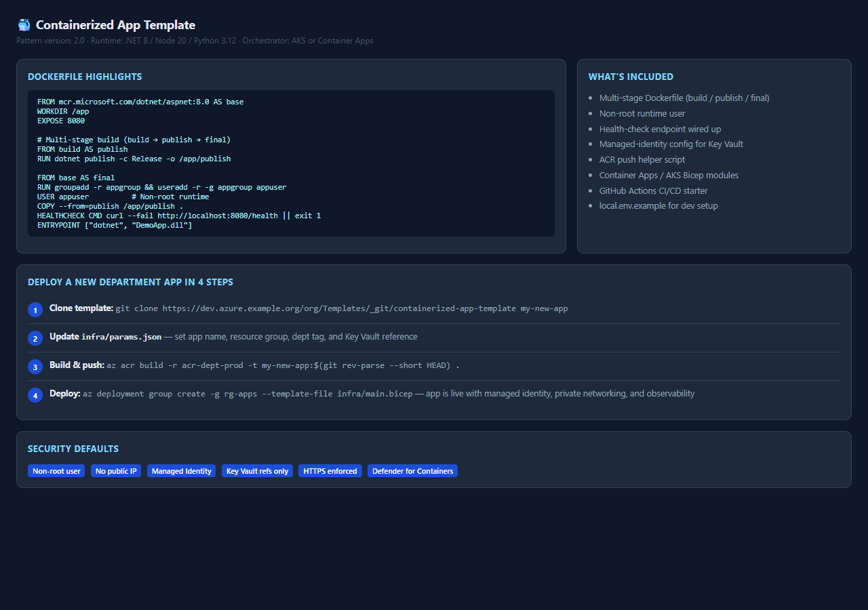Click the local.env.example for dev setup item
Viewport: 868px width, 610px height.
click(x=658, y=205)
